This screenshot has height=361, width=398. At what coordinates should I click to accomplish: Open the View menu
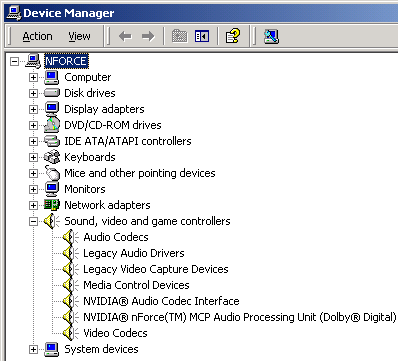(79, 36)
